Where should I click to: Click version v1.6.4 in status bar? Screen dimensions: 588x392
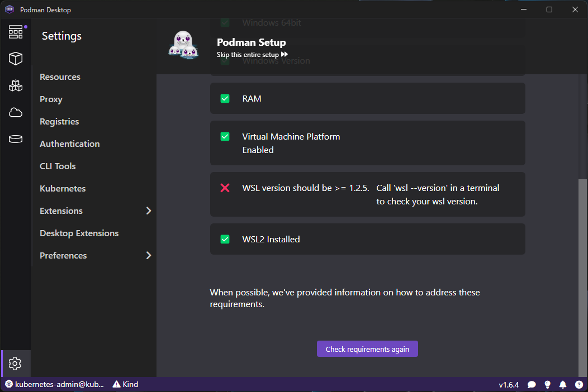coord(509,385)
